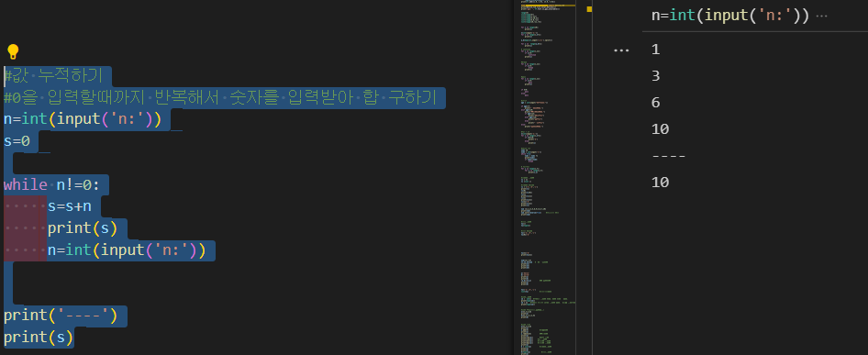Click the final unindented print(s) line
Viewport: 868px width, 355px height.
coord(39,338)
